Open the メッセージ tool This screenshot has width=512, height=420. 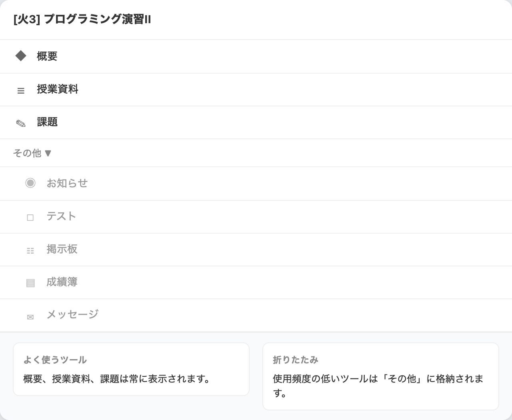tap(72, 315)
